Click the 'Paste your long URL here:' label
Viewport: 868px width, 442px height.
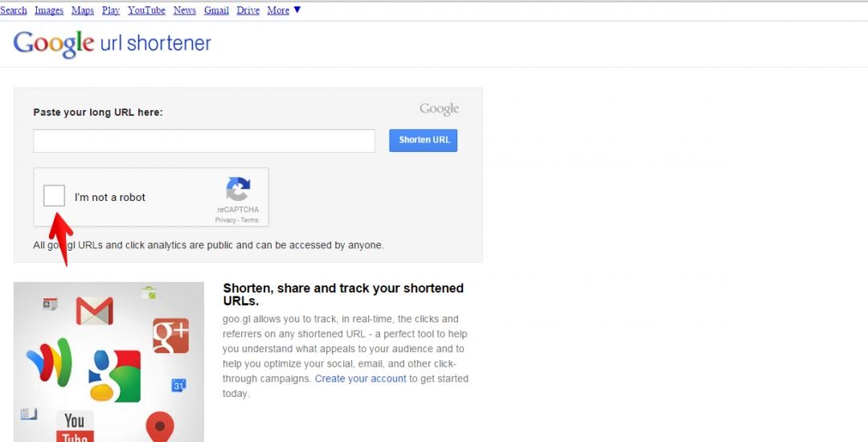[x=98, y=113]
